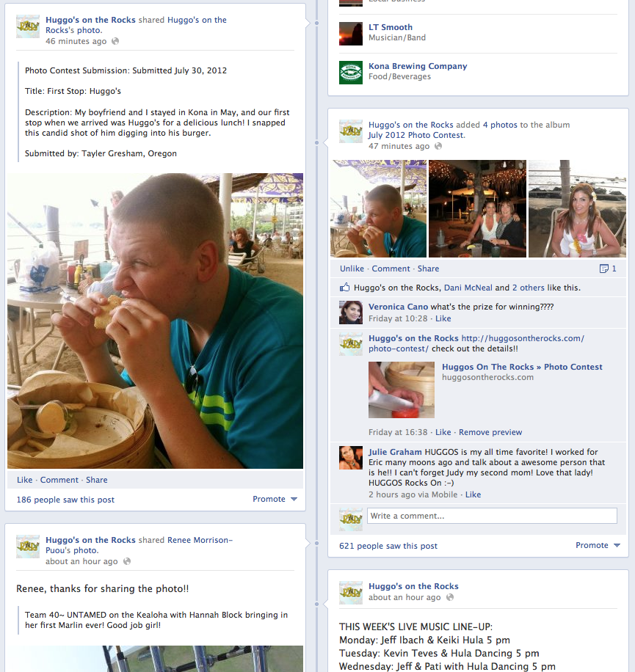This screenshot has height=672, width=635.
Task: Click globe icon on the Renee Morrison shared post
Action: (126, 561)
